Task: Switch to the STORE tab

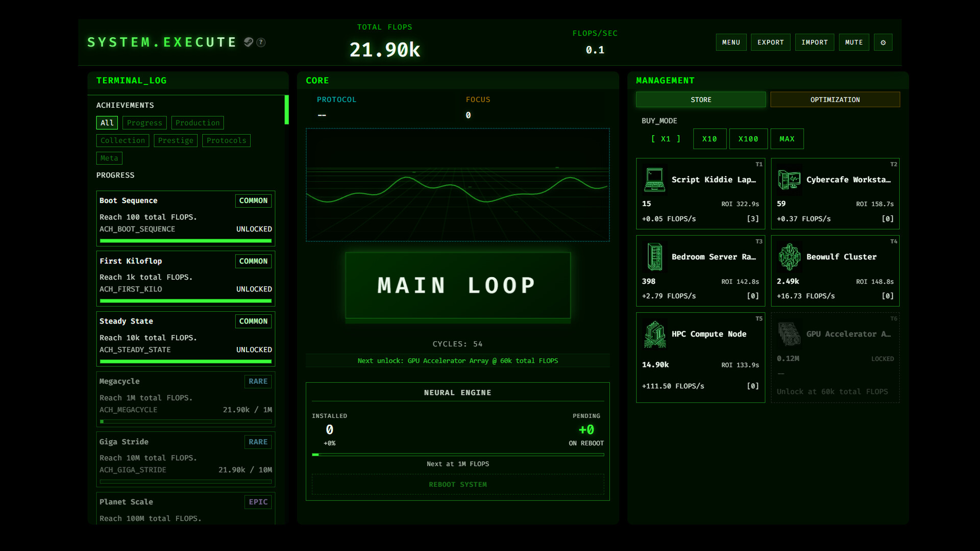Action: tap(700, 99)
